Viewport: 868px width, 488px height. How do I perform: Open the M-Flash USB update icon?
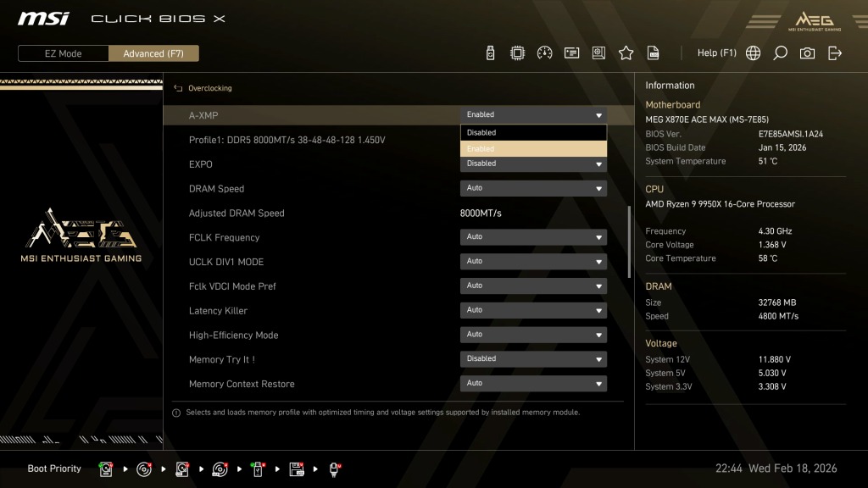[490, 53]
